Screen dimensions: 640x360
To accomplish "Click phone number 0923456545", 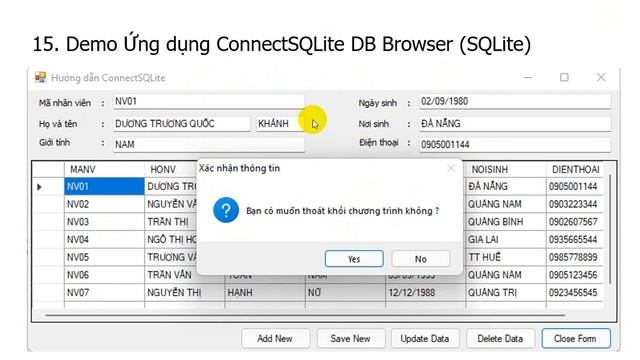I will point(575,292).
